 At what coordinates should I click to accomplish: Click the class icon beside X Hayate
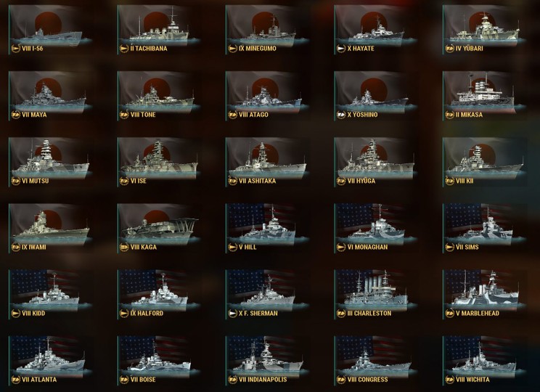tap(341, 49)
